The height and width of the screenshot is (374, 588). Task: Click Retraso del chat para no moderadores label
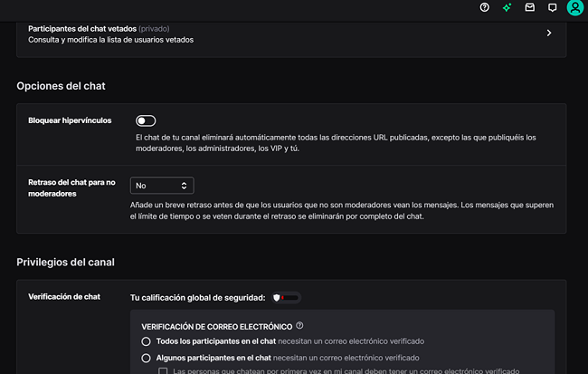click(x=71, y=187)
